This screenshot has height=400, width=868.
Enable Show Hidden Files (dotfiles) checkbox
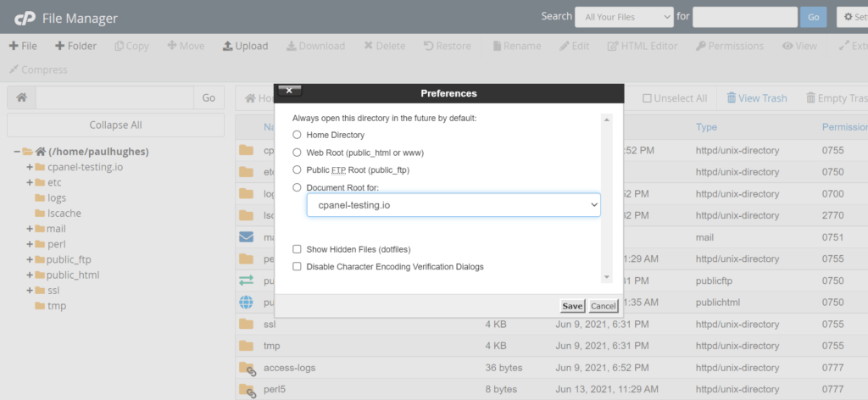(298, 249)
